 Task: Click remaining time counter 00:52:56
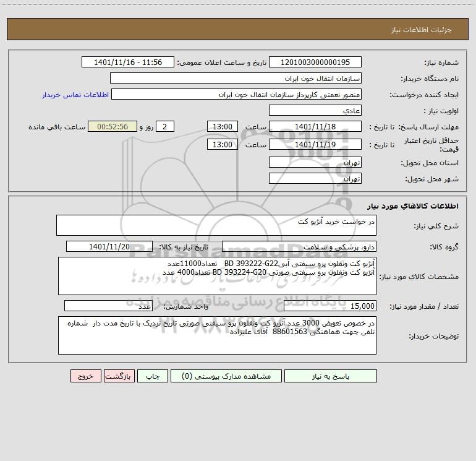[x=113, y=126]
